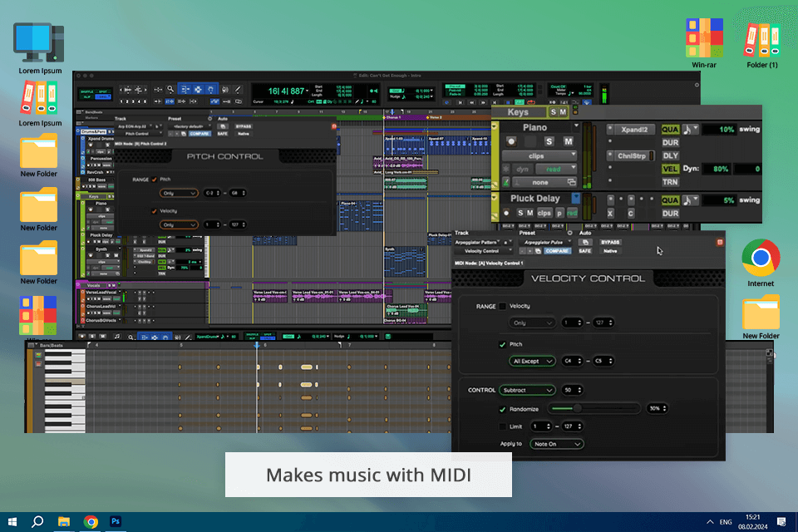Toggle the QUA button on Pluck Delay

pos(670,200)
